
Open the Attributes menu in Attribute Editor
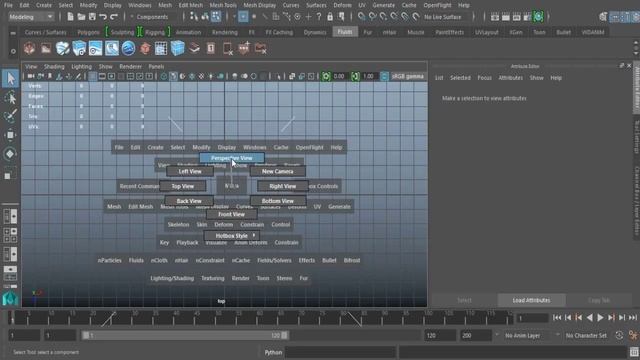click(510, 78)
